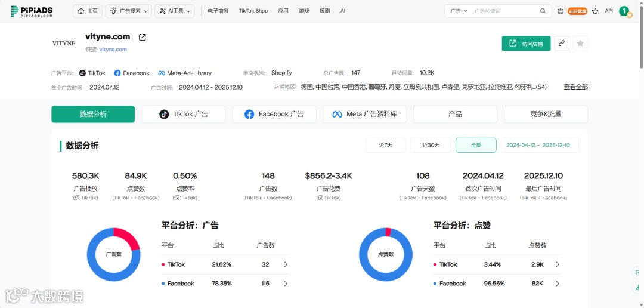Viewport: 644px width, 308px height.
Task: Open external link icon beside vityne.com
Action: (x=142, y=38)
